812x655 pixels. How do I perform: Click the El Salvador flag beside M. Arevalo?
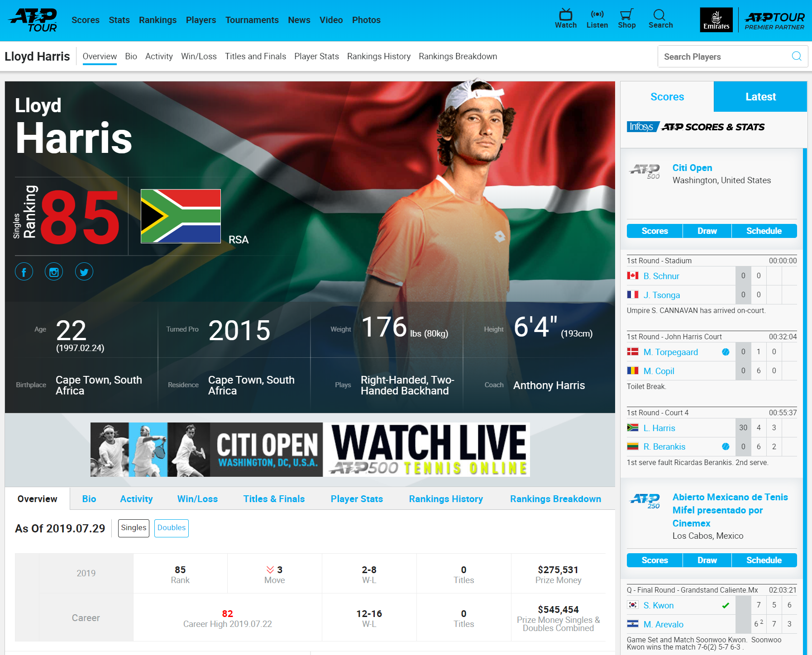point(633,624)
